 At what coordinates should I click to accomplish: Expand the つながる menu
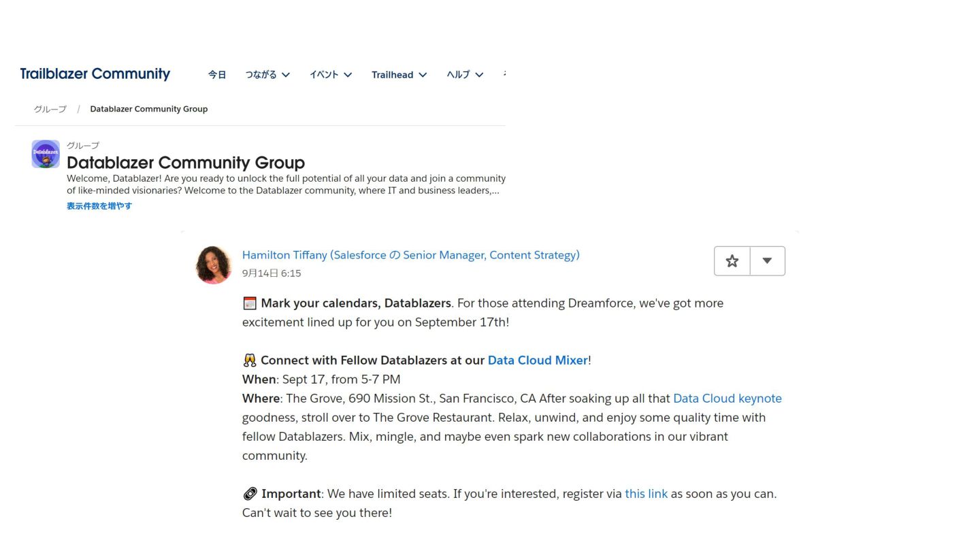click(x=267, y=75)
